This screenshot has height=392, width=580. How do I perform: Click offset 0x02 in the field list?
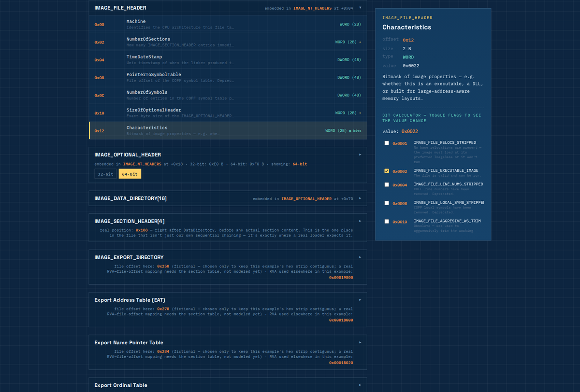(99, 42)
